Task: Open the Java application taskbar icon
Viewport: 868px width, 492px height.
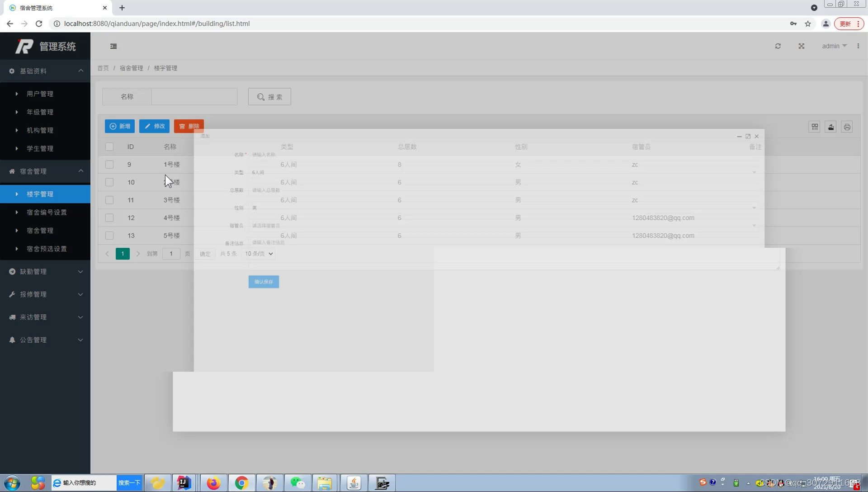Action: 354,483
